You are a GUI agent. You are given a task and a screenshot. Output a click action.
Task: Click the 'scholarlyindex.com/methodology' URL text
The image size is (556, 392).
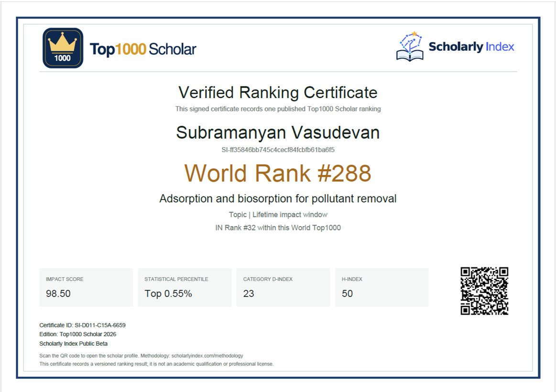tap(207, 356)
